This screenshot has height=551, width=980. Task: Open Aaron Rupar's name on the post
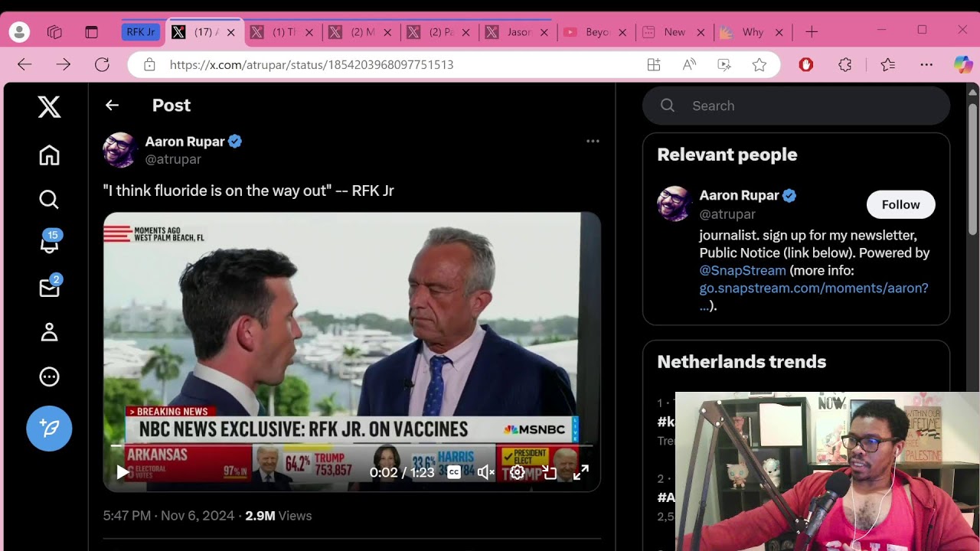pos(185,142)
